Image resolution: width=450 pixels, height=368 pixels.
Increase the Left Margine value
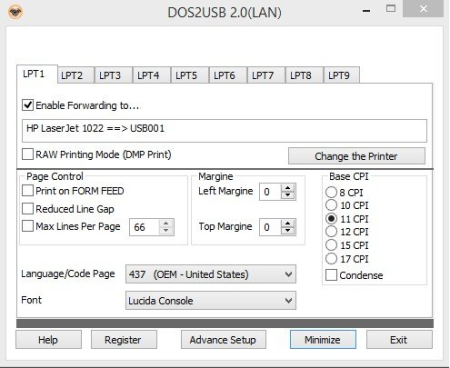[288, 188]
